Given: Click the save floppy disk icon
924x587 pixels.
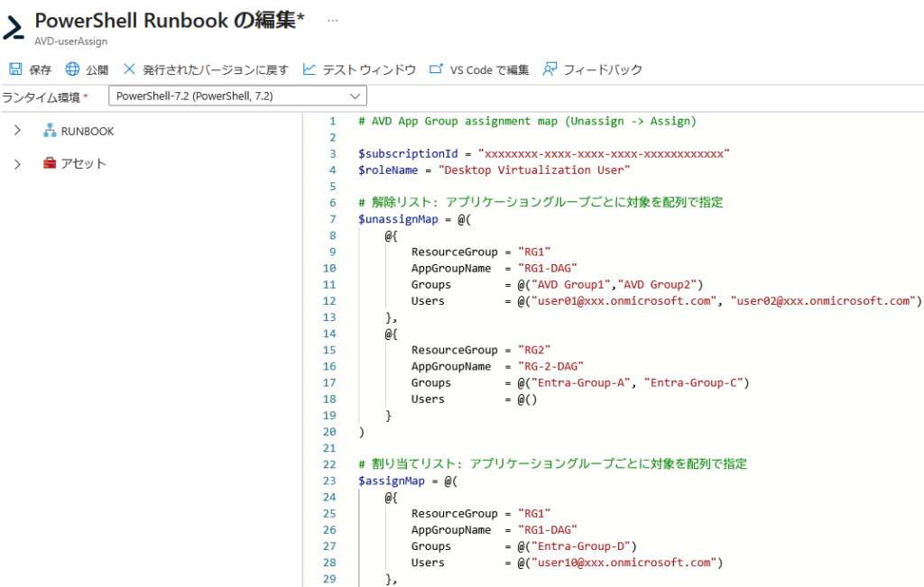Looking at the screenshot, I should pos(15,69).
